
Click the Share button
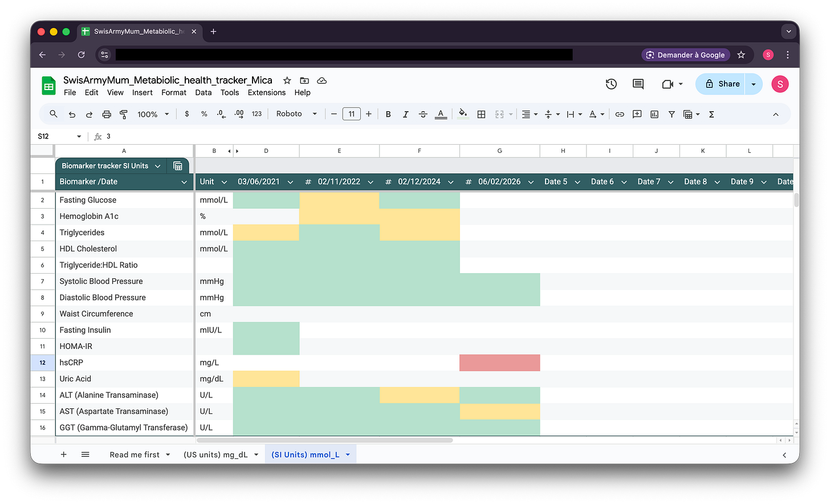[721, 84]
